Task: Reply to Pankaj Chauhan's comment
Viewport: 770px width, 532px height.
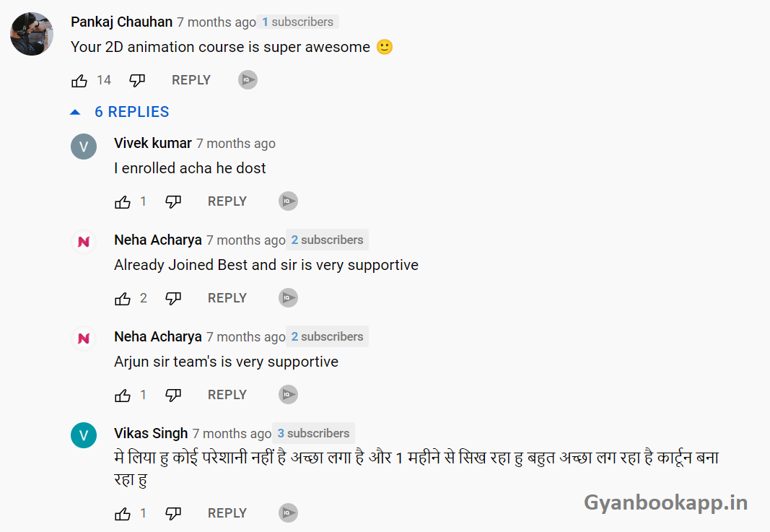Action: tap(191, 80)
